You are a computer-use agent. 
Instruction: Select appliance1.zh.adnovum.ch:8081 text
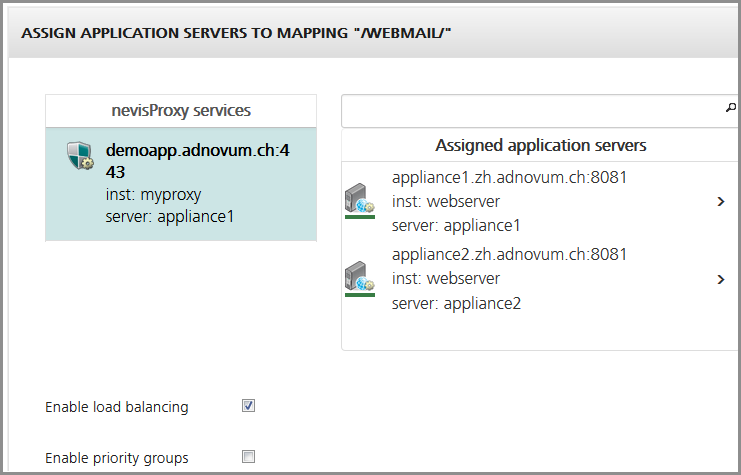point(509,177)
